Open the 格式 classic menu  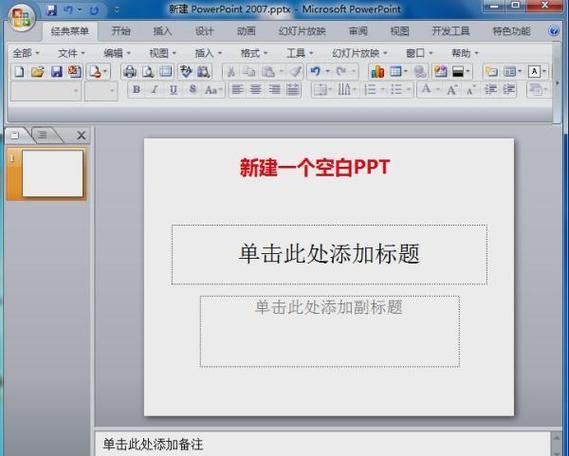click(254, 53)
